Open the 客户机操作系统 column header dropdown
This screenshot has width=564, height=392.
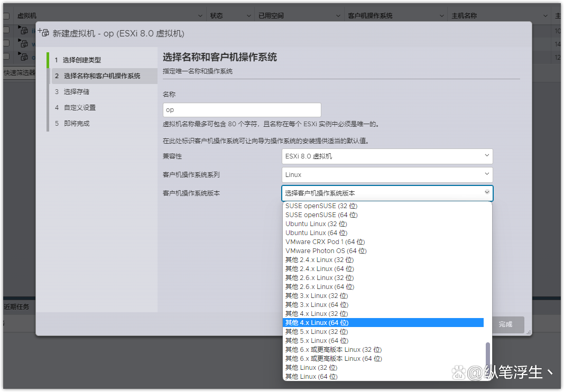tap(443, 15)
